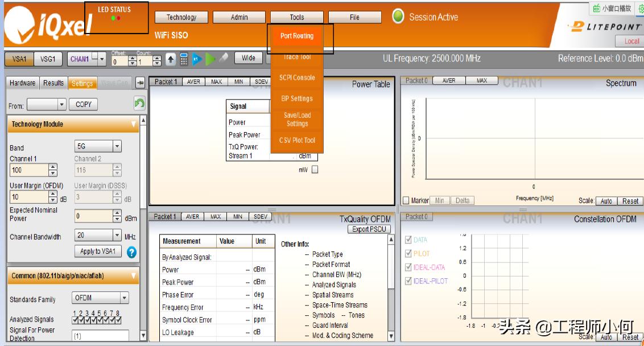Click the Spectrum Reset scale button
Screen dimensions: 644x346
tap(630, 201)
